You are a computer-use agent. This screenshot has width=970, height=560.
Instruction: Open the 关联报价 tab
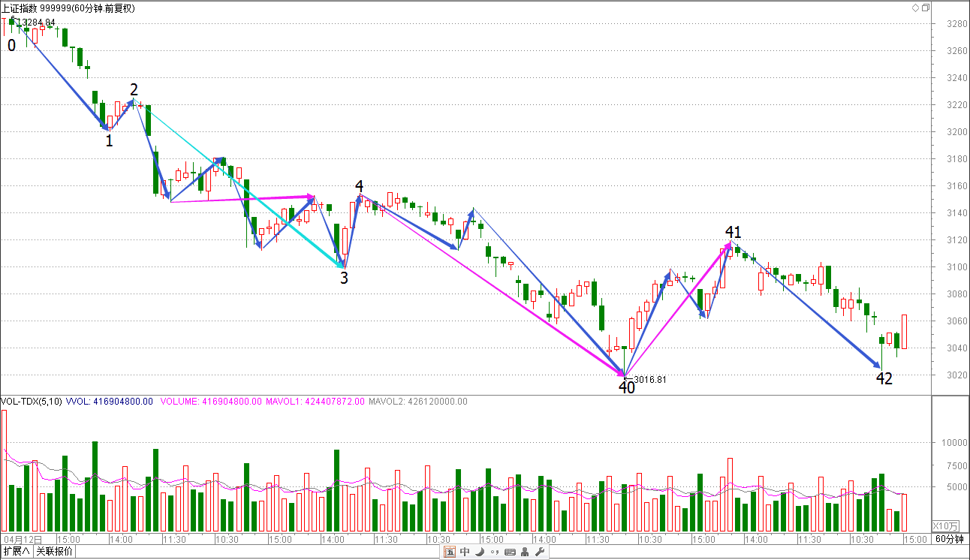(55, 552)
